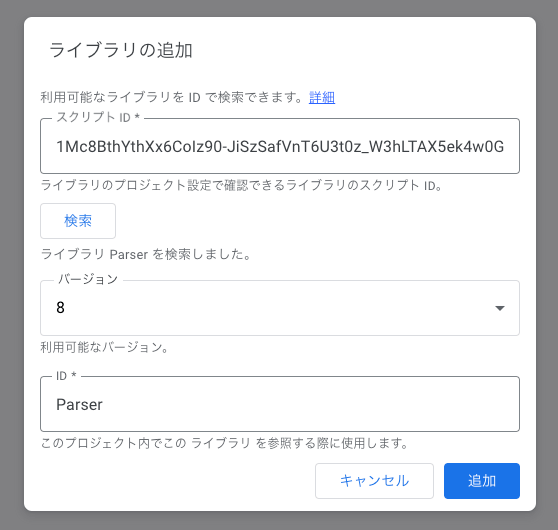Click the 詳細 link
This screenshot has width=558, height=530.
322,97
